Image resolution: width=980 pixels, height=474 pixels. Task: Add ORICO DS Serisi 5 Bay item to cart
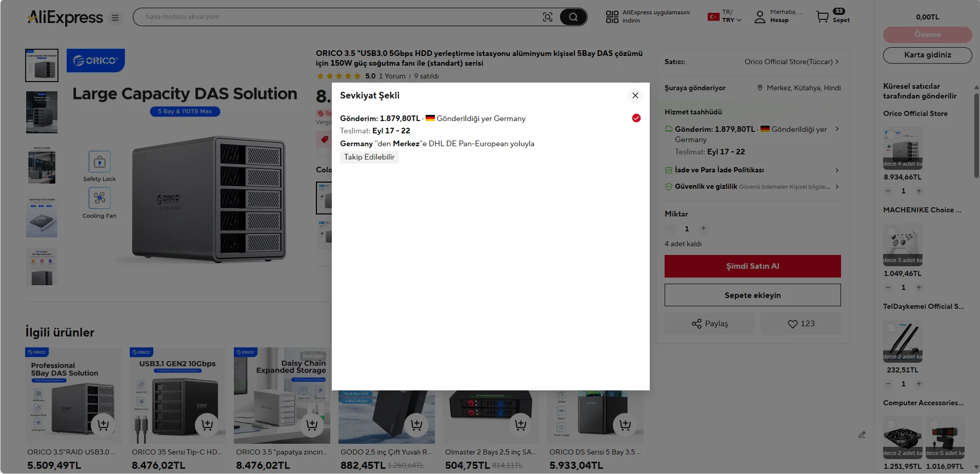click(x=625, y=425)
